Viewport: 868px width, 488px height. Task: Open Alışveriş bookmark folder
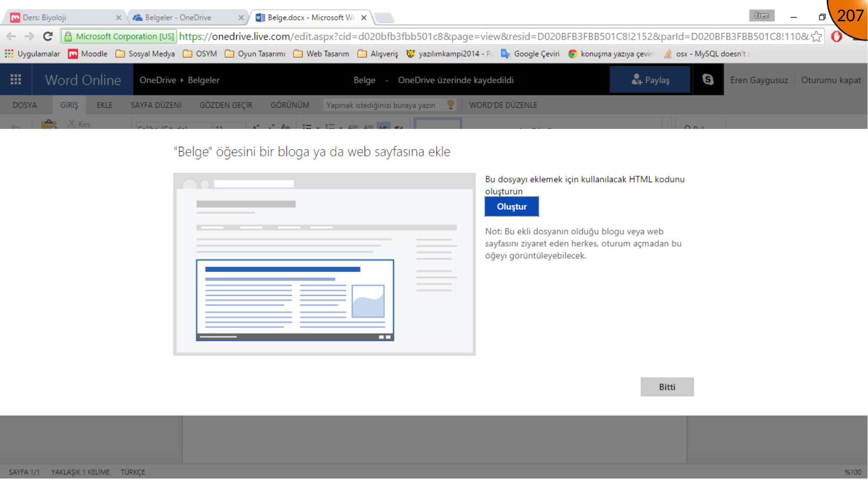(378, 54)
